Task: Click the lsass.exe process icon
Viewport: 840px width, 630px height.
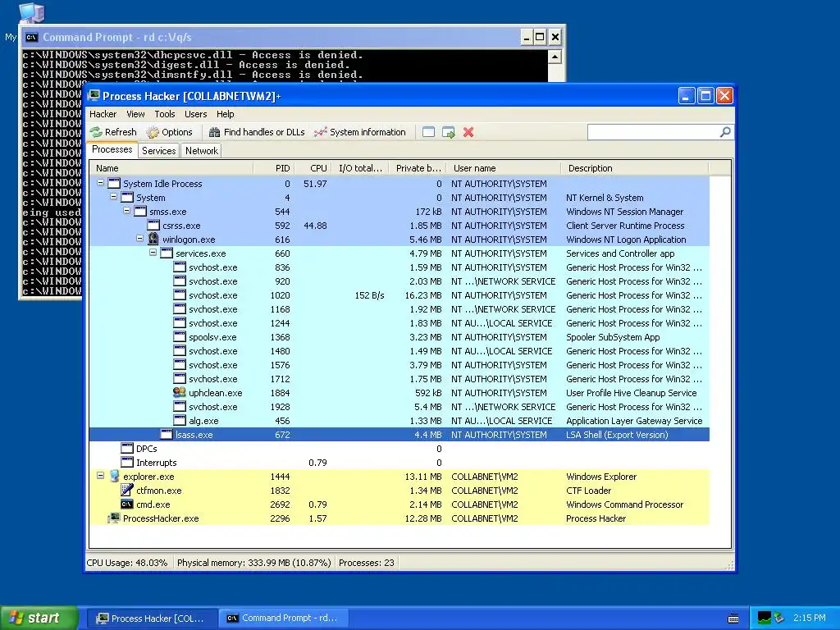Action: [x=167, y=435]
